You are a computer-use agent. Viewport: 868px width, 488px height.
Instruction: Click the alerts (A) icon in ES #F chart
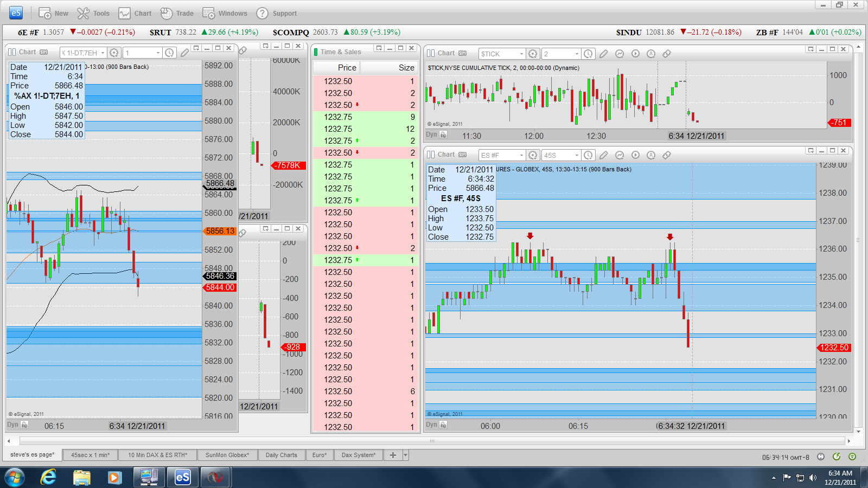point(651,155)
